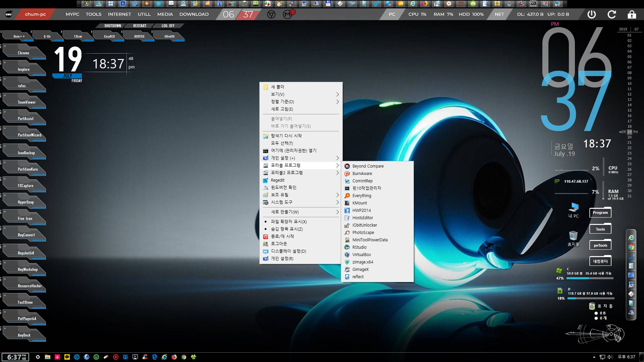This screenshot has height=362, width=644.
Task: Choose 디스플레이 설정(D) menu entry
Action: click(x=301, y=251)
